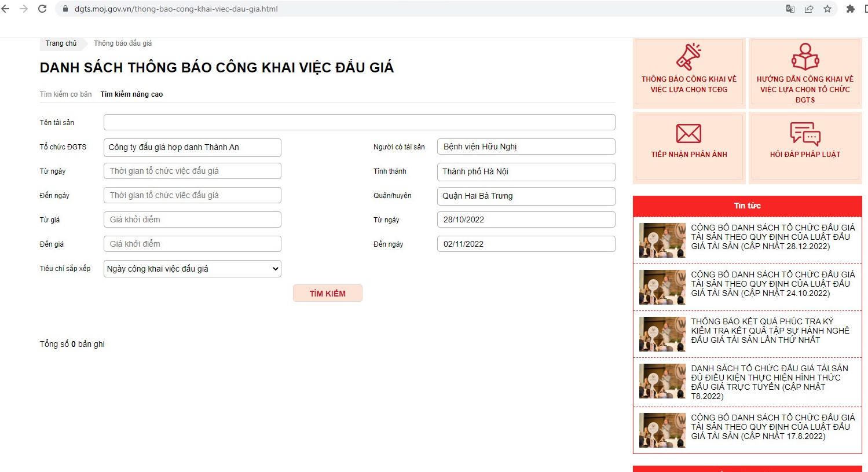Click the share page icon in address bar

(x=809, y=9)
